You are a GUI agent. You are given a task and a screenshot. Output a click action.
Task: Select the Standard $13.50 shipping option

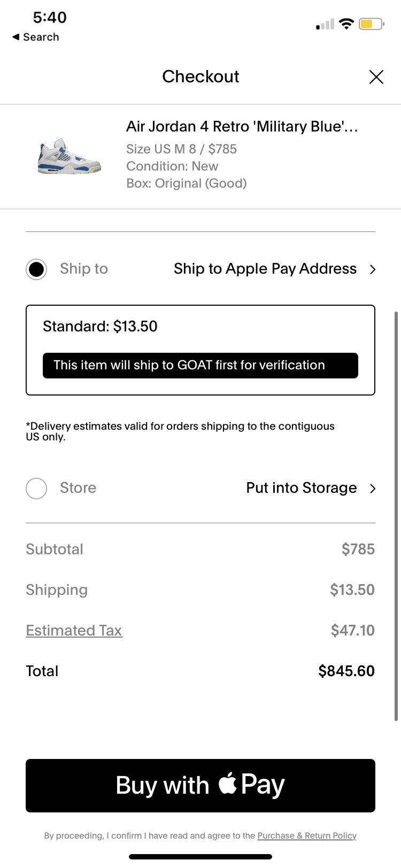pyautogui.click(x=101, y=327)
